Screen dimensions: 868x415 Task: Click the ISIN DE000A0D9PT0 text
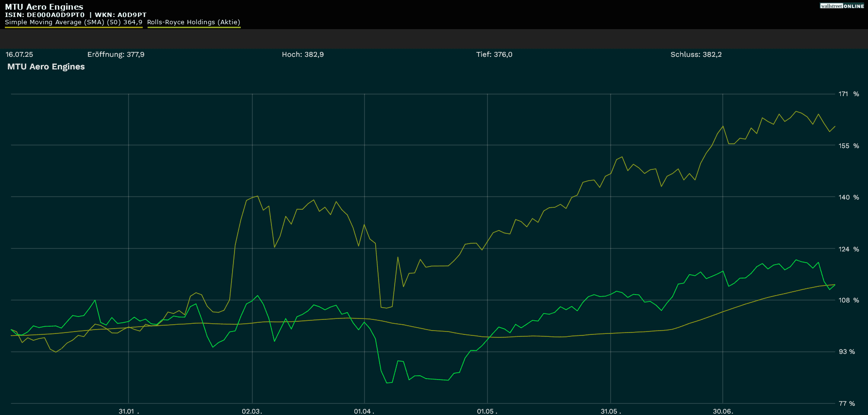coord(45,15)
